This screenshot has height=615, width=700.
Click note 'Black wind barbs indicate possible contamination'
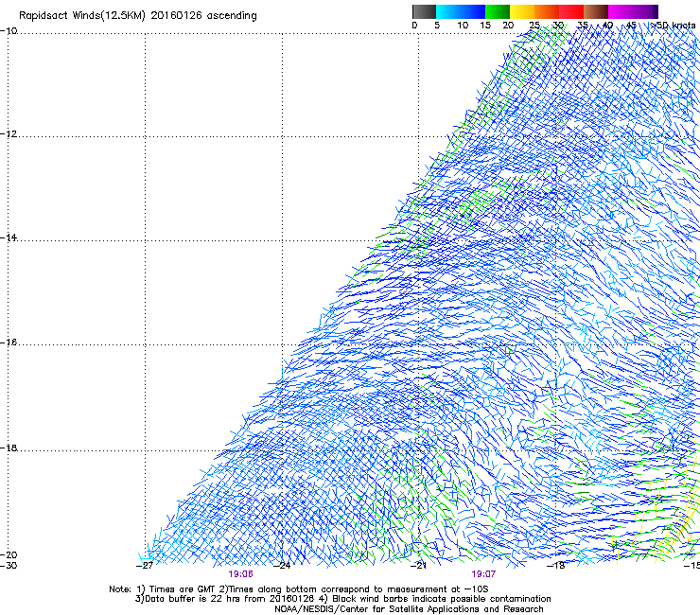click(442, 599)
